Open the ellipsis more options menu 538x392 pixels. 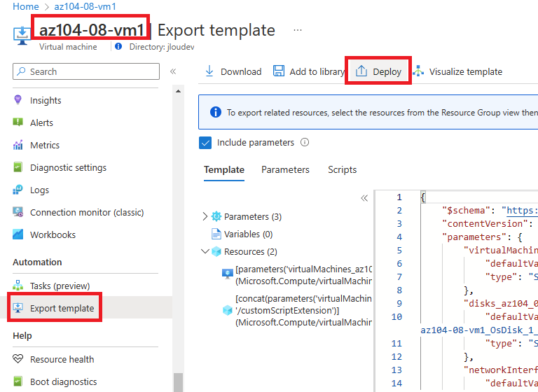(x=298, y=30)
